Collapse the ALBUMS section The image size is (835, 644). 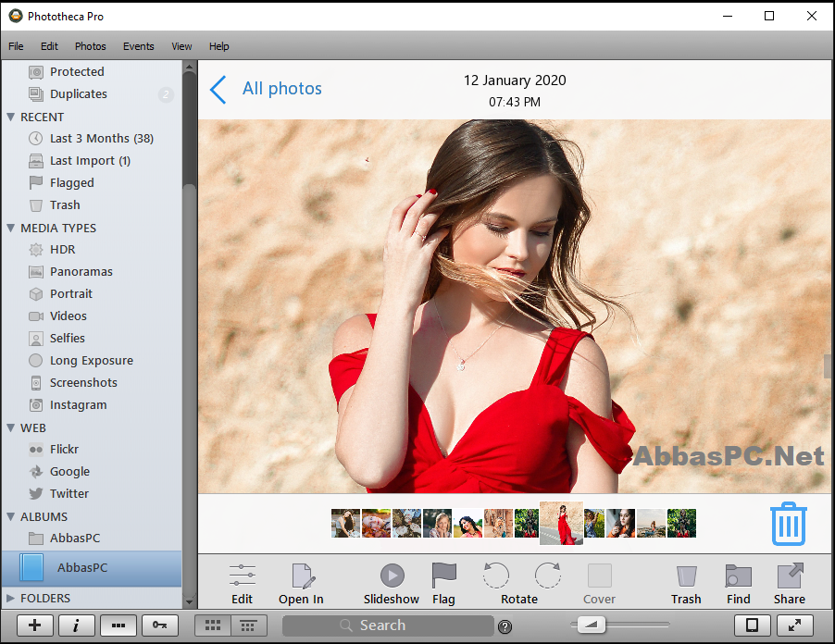point(11,516)
